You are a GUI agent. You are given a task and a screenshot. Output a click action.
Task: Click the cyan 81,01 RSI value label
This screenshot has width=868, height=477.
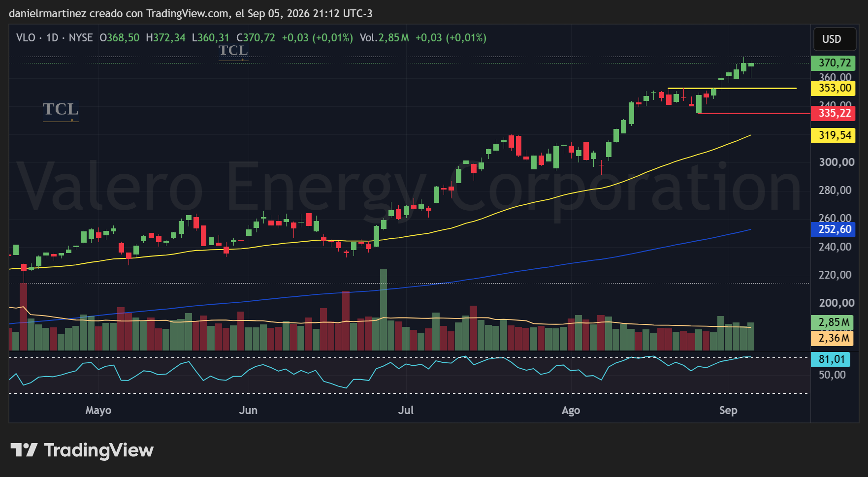click(x=831, y=359)
